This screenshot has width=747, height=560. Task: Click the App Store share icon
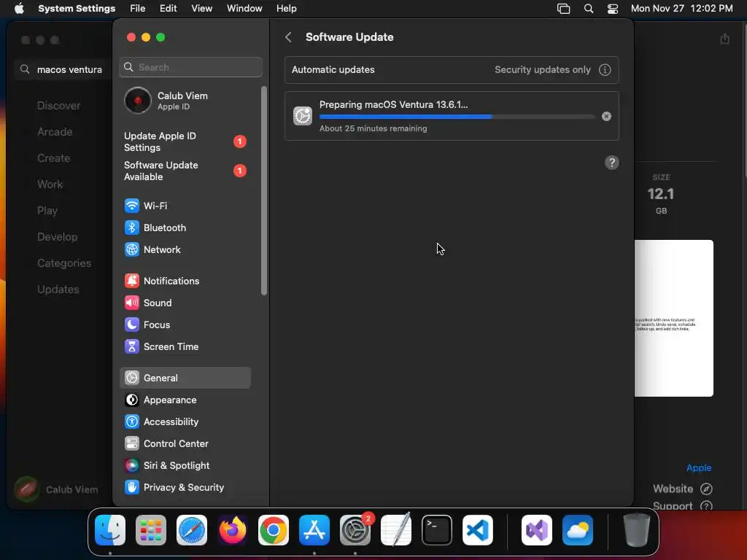coord(724,39)
